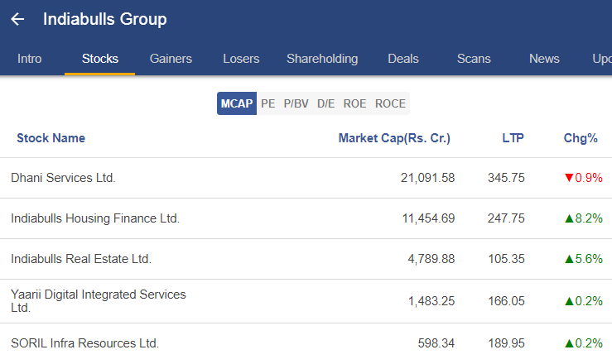Open the Intro tab
Screen dimensions: 612x364
pyautogui.click(x=29, y=59)
